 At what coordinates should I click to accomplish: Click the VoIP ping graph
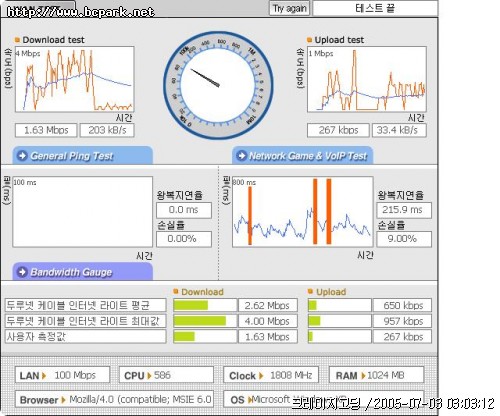[x=302, y=212]
